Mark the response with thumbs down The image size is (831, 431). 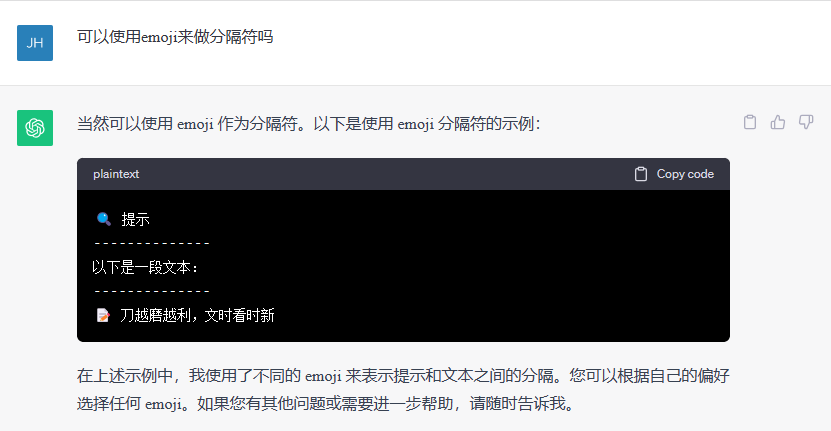[x=806, y=122]
